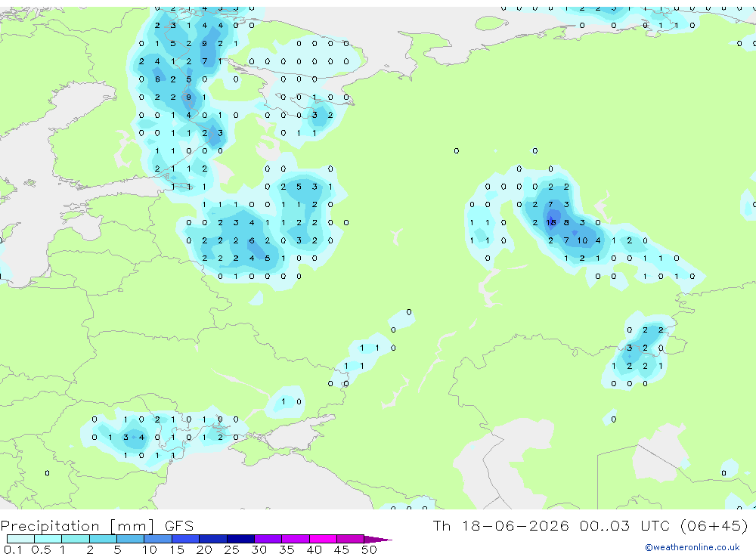Click the '20' legend scale label
The width and height of the screenshot is (756, 554).
(204, 549)
